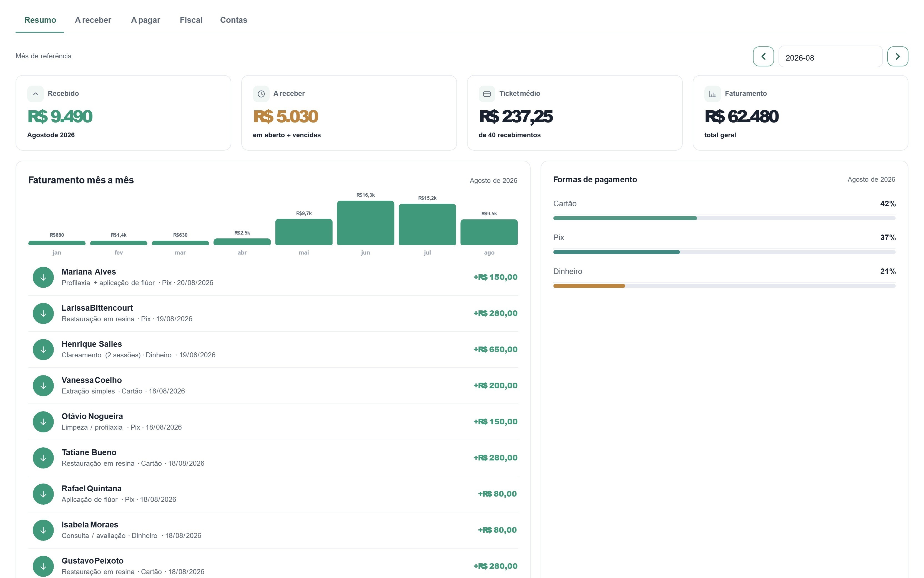Click the July bar in revenue chart
924x578 pixels.
[427, 225]
